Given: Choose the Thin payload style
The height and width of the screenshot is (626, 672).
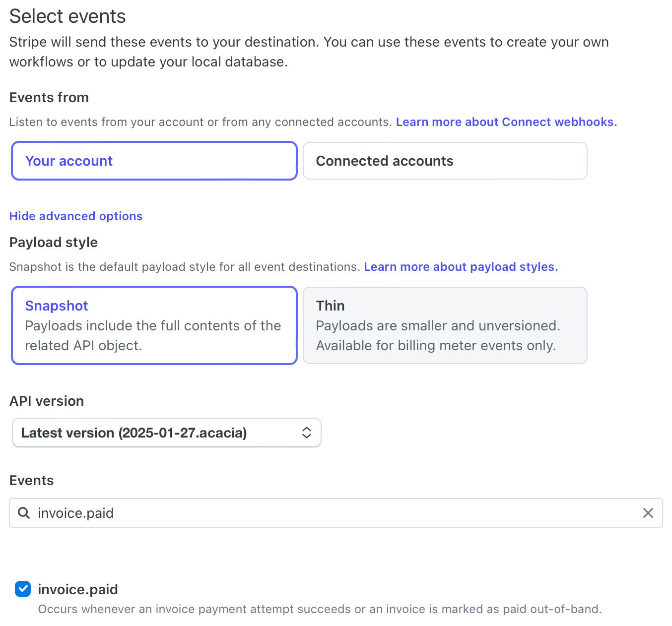Looking at the screenshot, I should pos(445,325).
